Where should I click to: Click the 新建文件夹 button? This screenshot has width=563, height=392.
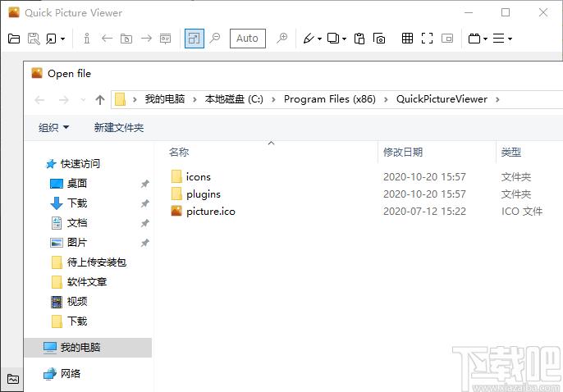119,127
